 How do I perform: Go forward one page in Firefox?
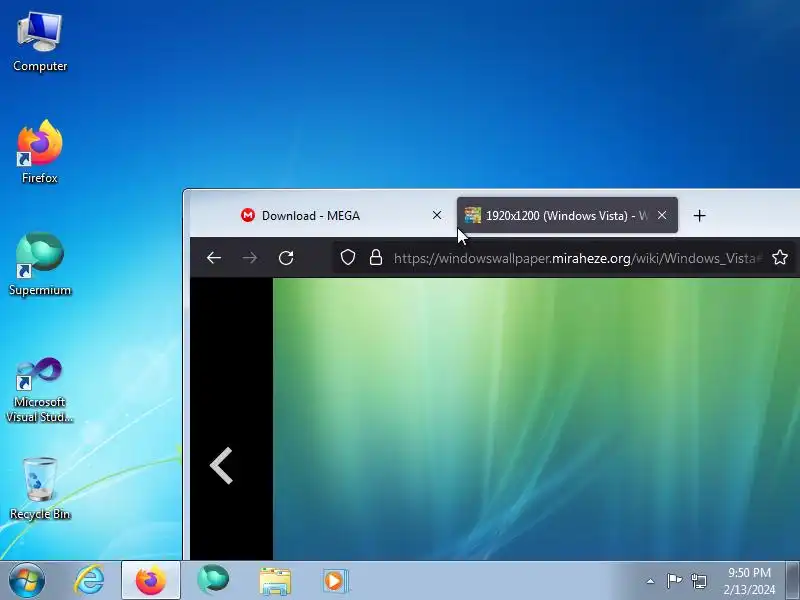(250, 258)
